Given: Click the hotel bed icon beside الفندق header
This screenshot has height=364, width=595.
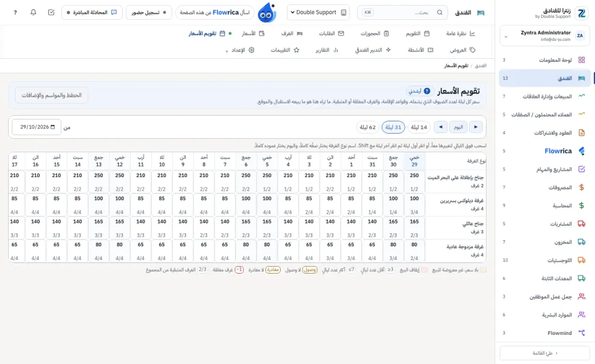Looking at the screenshot, I should point(481,13).
